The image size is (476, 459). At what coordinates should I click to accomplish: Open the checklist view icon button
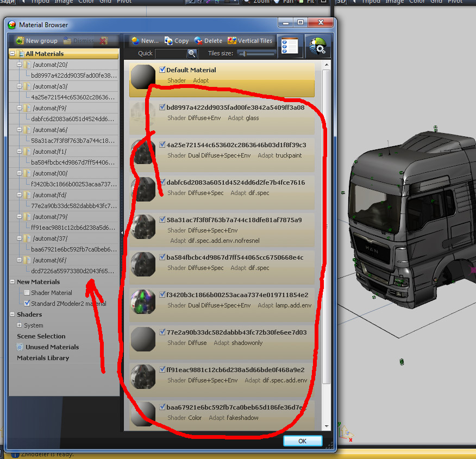(290, 46)
